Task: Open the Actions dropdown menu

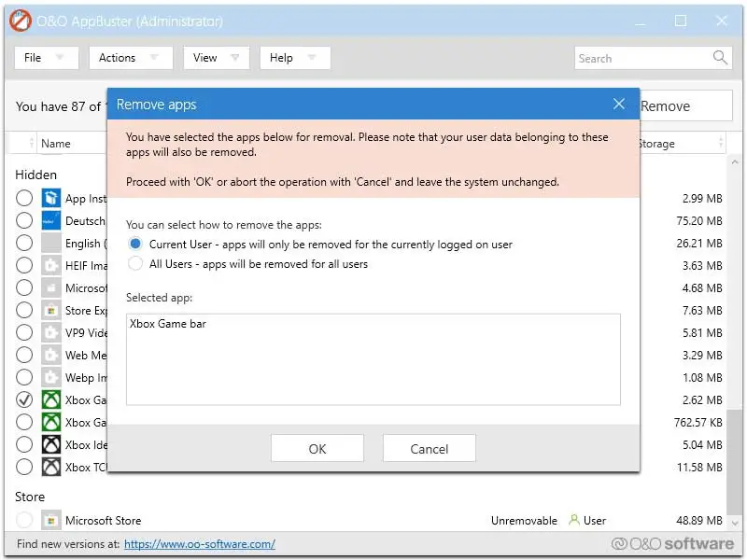Action: [131, 58]
